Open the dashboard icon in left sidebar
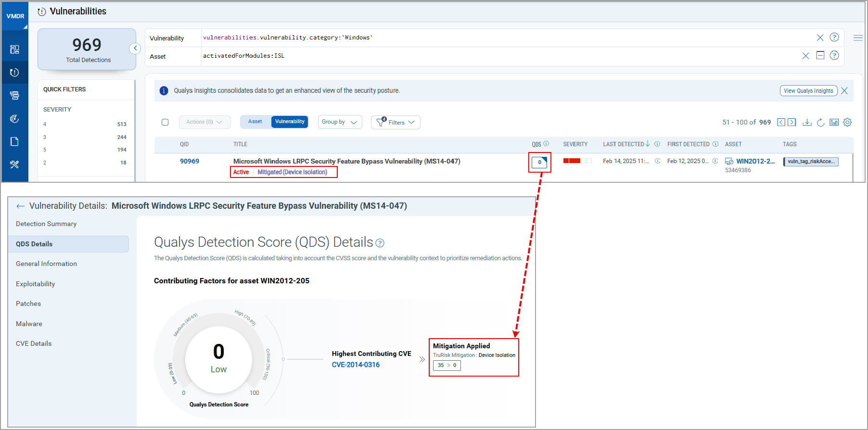The image size is (868, 430). coord(14,50)
